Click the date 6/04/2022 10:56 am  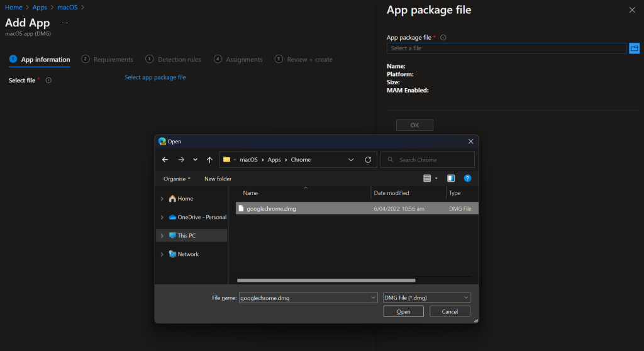pos(399,208)
